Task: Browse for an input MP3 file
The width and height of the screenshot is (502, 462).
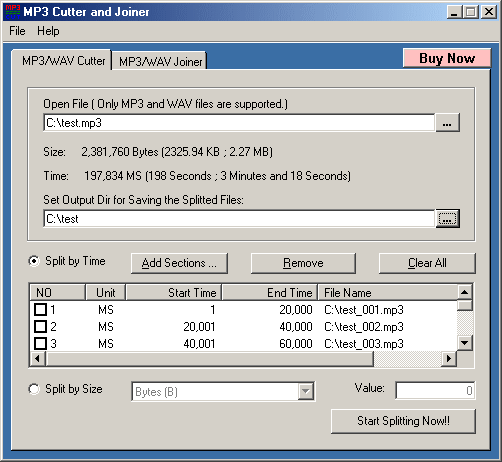Action: tap(447, 123)
